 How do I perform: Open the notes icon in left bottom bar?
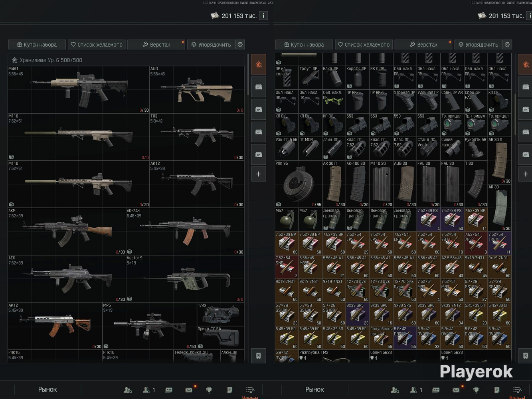[229, 390]
